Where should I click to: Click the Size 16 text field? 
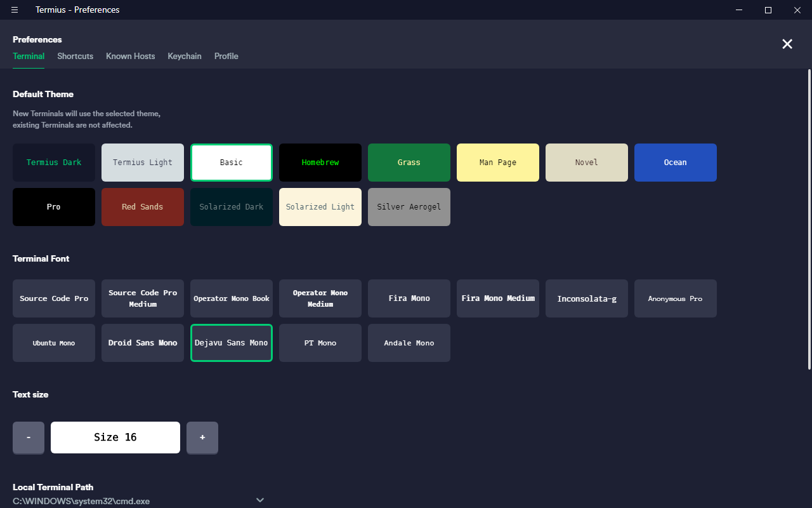click(115, 438)
